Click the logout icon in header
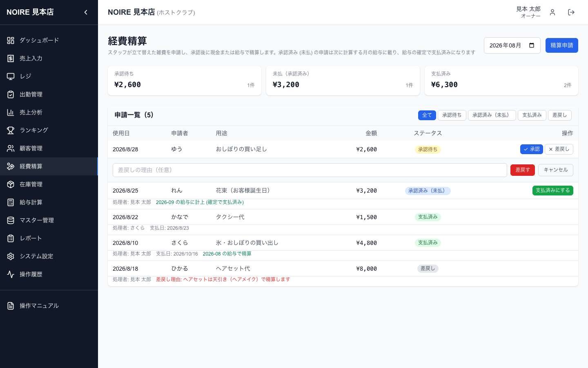This screenshot has height=368, width=588. tap(571, 12)
